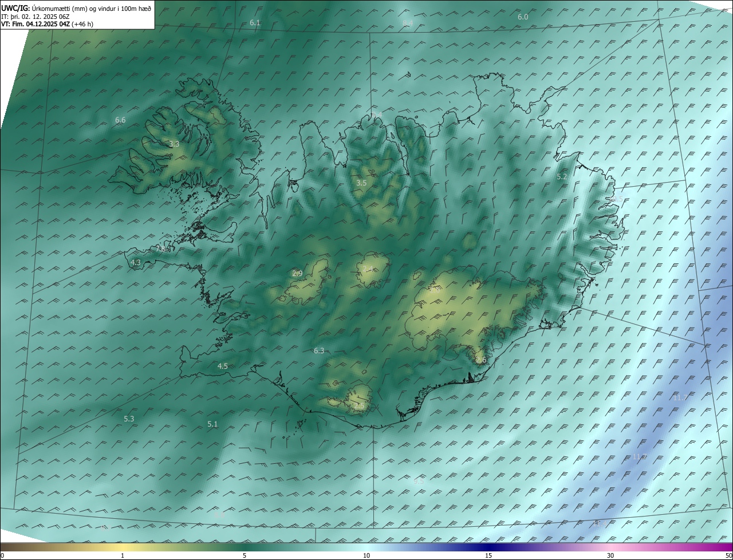Click the 3.5 value in north Iceland
Screen dimensions: 733x560
click(x=361, y=183)
